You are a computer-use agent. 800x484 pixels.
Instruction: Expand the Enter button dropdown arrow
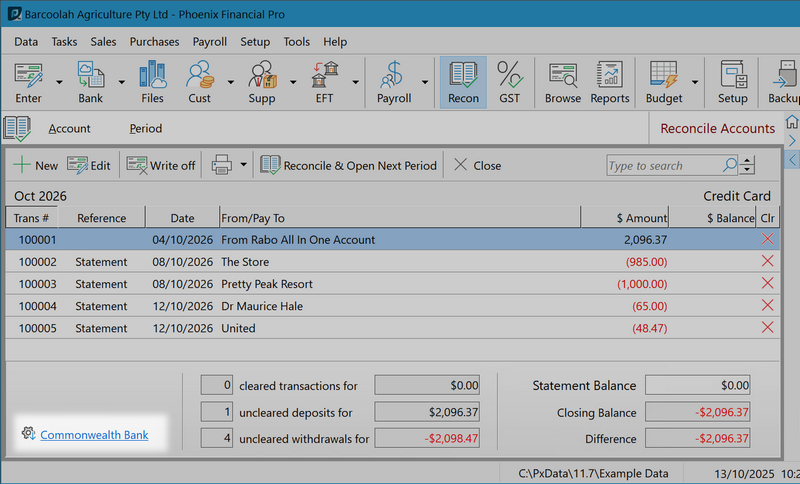tap(59, 82)
